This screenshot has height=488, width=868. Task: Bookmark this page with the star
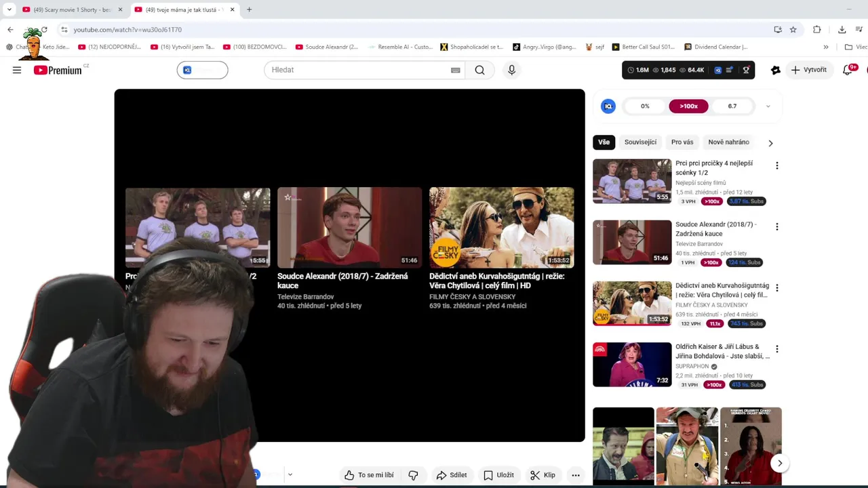click(x=793, y=30)
